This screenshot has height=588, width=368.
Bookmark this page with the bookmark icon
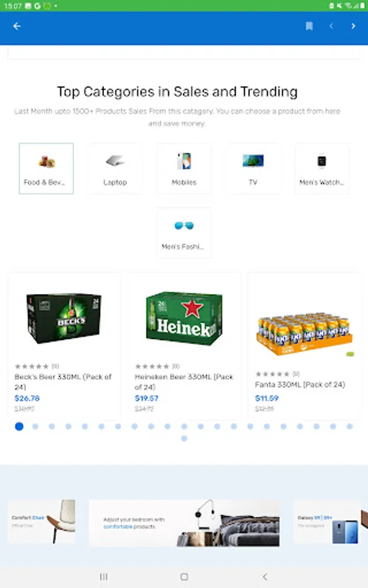[x=309, y=26]
